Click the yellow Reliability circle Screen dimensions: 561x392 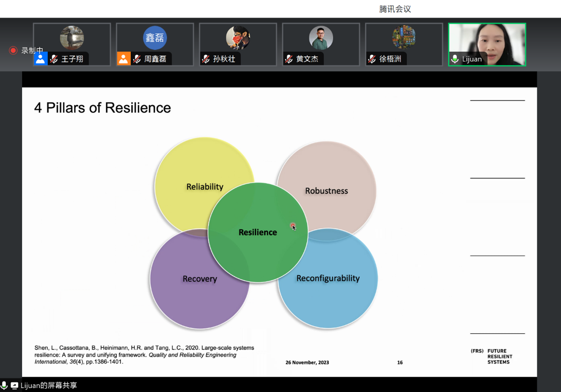click(x=195, y=168)
